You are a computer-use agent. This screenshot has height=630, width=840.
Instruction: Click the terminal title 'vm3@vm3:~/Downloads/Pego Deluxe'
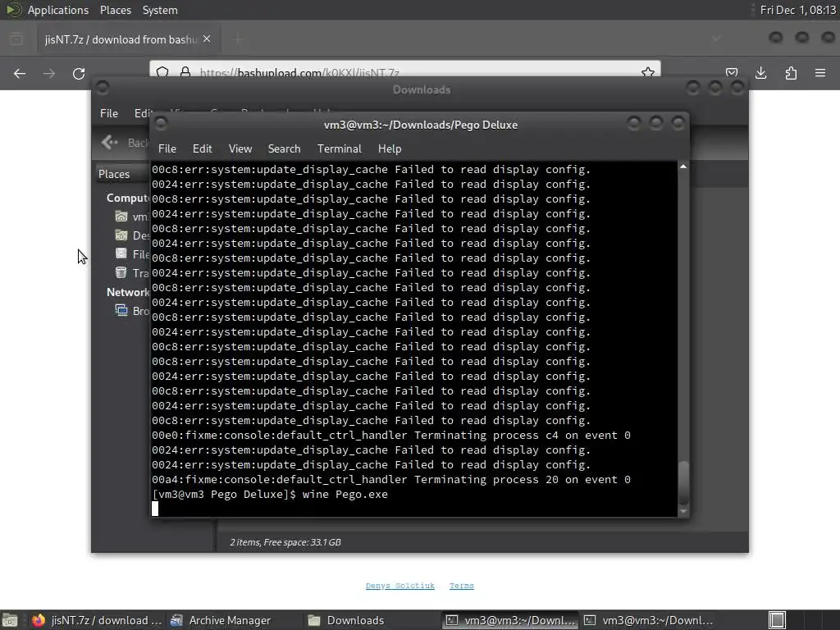[421, 125]
